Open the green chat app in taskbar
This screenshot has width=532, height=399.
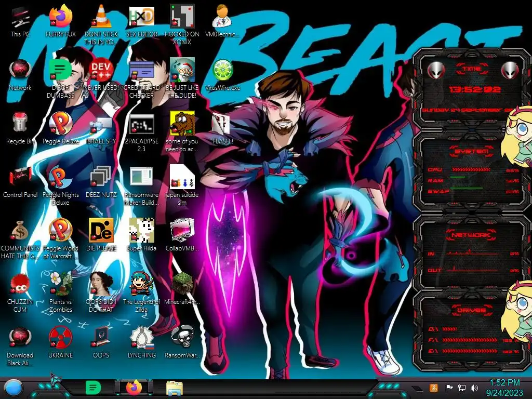(x=94, y=388)
